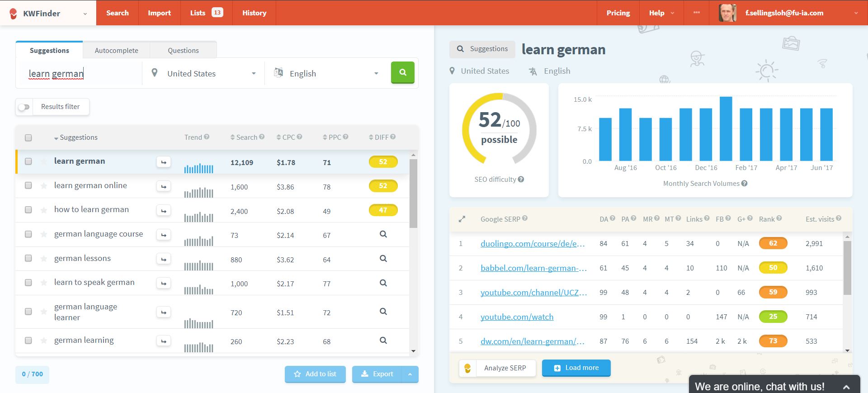The image size is (868, 393).
Task: Check difficulty magnifier for 'german language learner'
Action: click(383, 312)
